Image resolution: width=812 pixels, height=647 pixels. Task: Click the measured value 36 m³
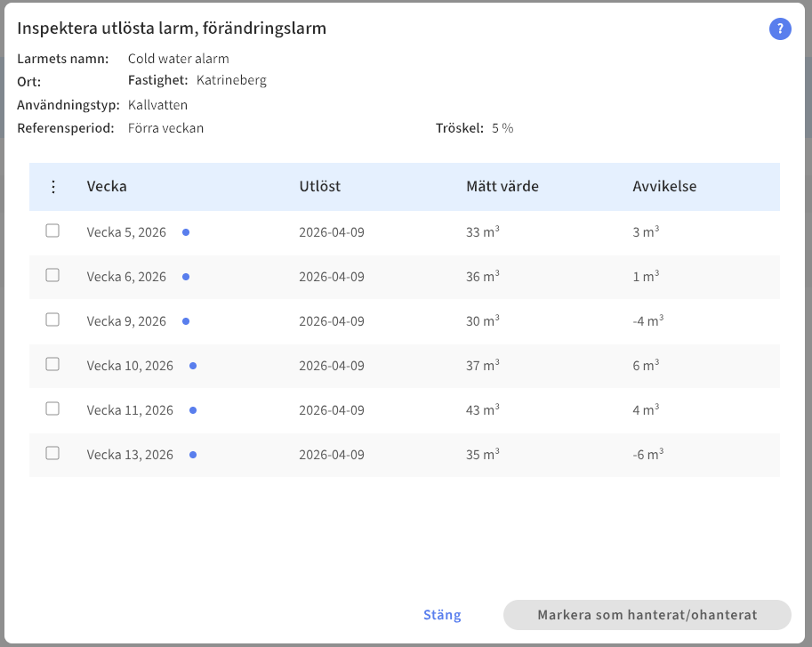tap(483, 276)
